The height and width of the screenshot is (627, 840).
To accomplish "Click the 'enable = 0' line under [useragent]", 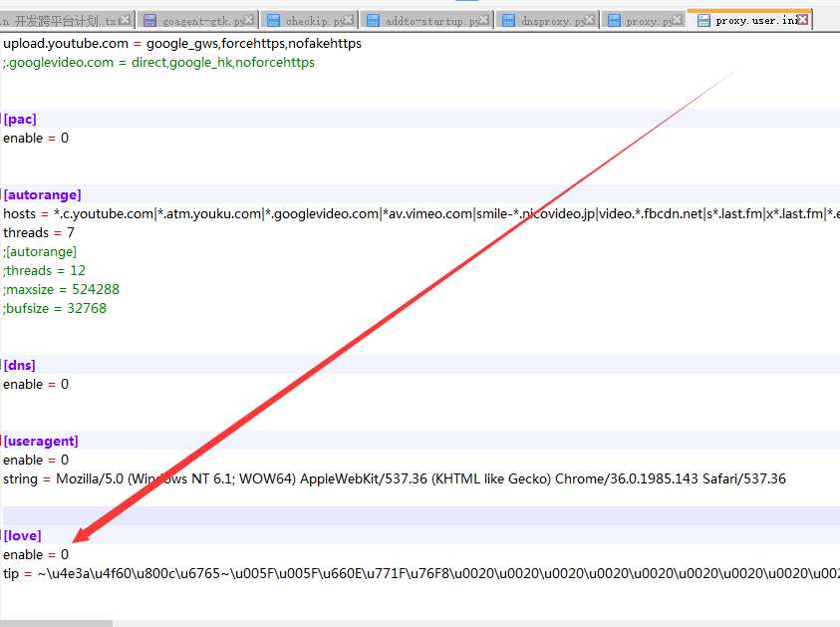I will tap(36, 460).
